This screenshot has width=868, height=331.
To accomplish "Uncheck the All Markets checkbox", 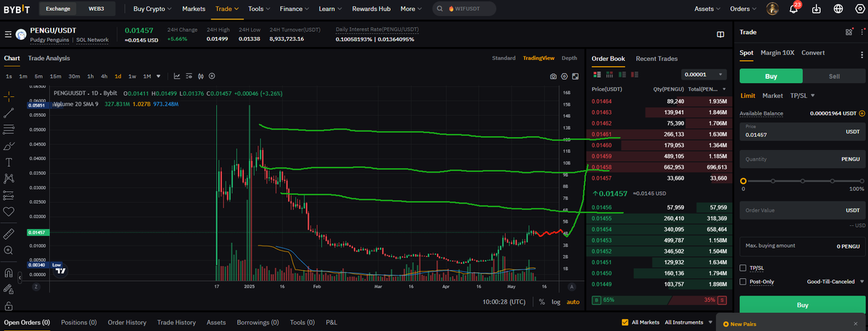I will coord(625,322).
